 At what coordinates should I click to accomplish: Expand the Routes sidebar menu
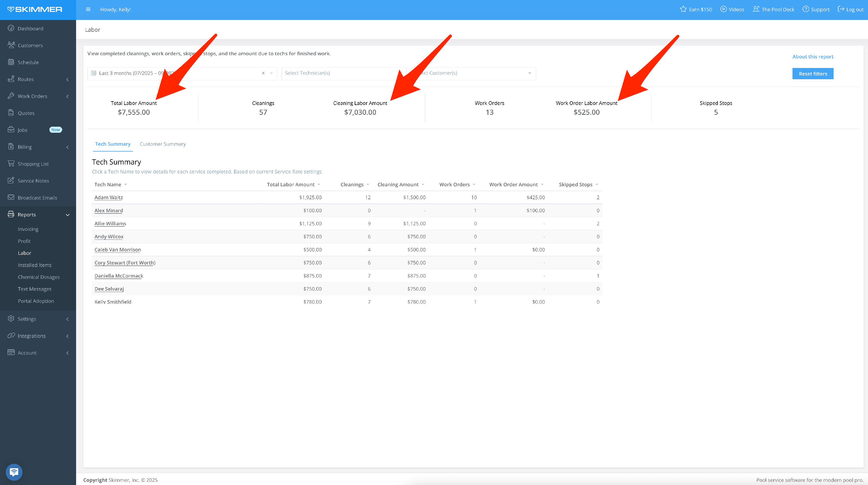(67, 80)
